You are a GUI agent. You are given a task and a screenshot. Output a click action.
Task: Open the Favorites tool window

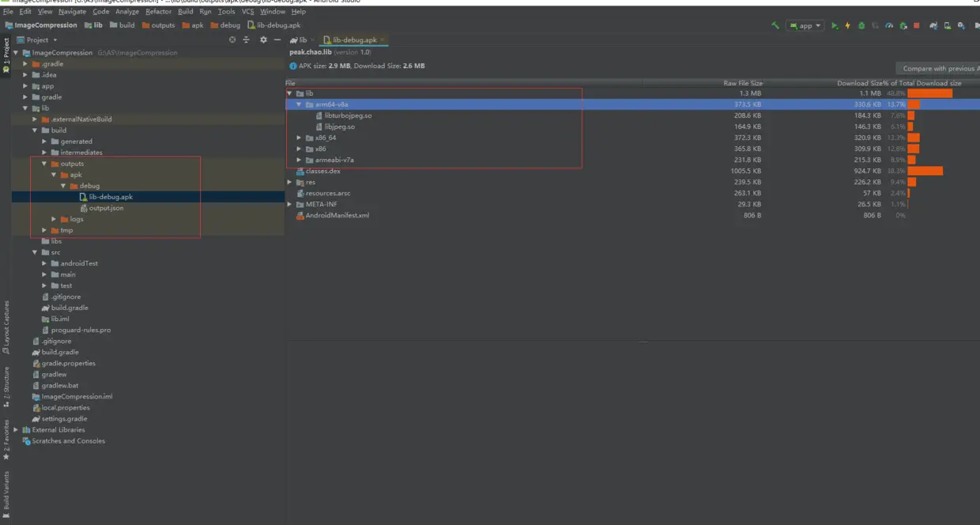(x=6, y=440)
